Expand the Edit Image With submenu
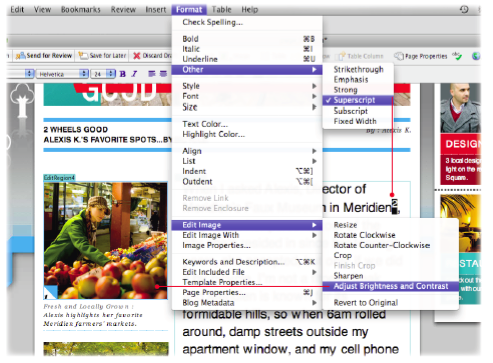This screenshot has height=363, width=493. 247,235
